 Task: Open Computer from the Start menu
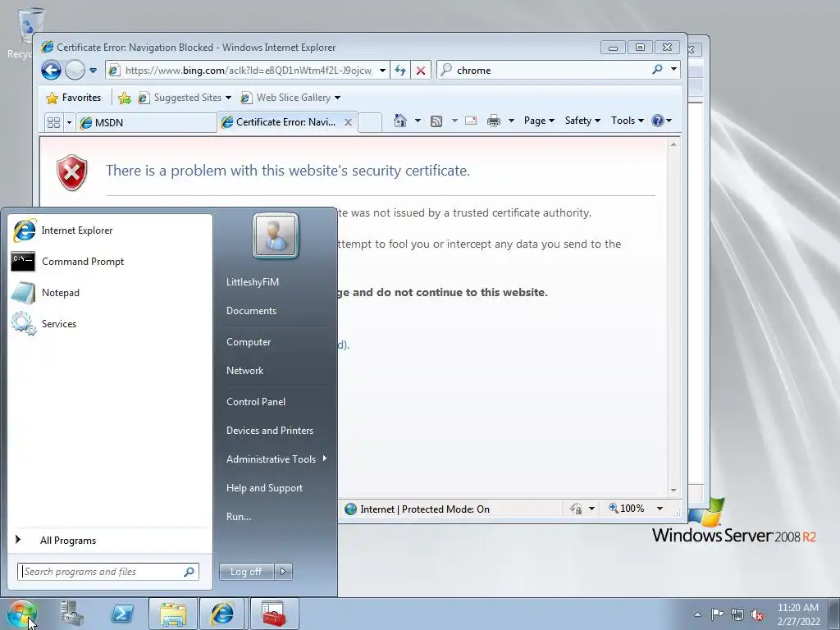point(276,342)
